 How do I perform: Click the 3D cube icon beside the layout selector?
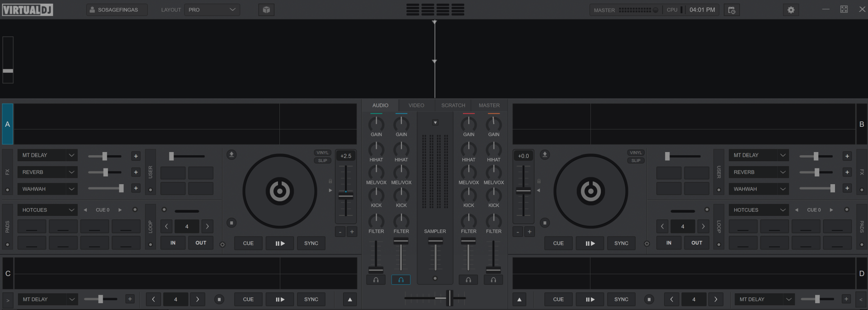(x=266, y=10)
